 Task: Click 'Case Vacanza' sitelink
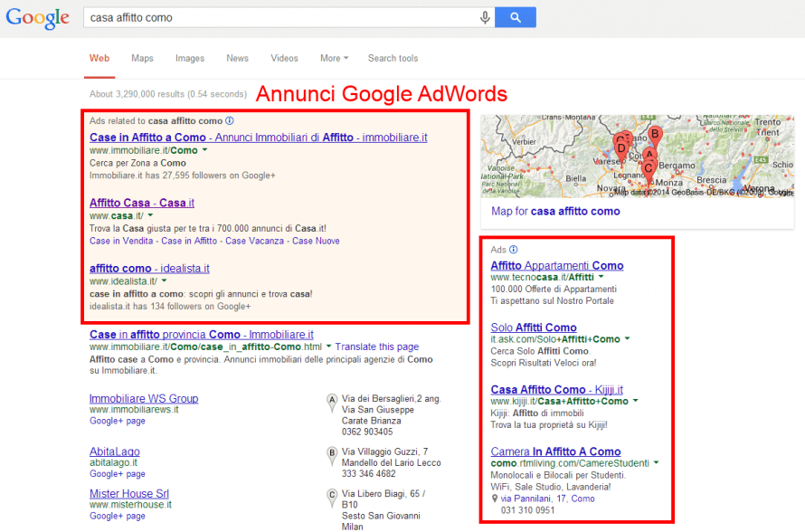click(x=254, y=241)
